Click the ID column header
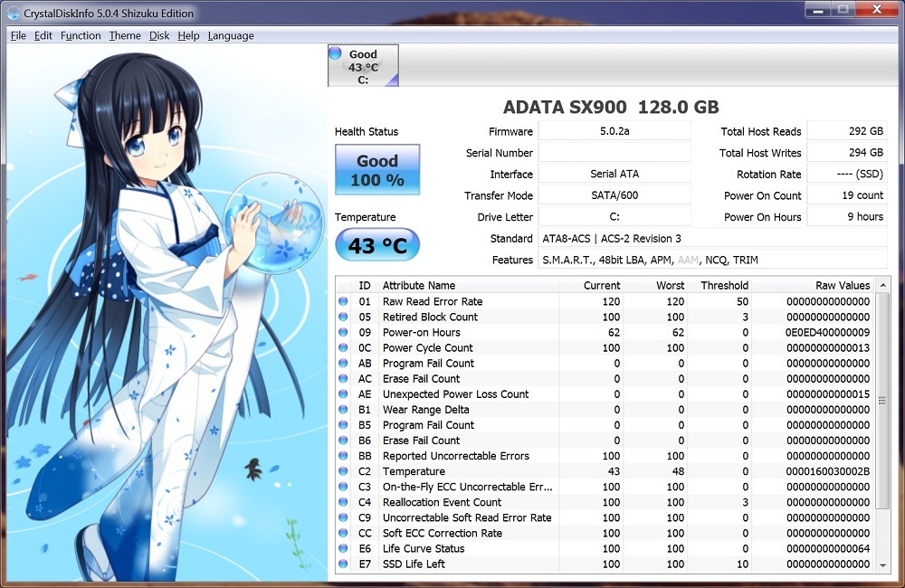Image resolution: width=905 pixels, height=588 pixels. click(x=365, y=285)
